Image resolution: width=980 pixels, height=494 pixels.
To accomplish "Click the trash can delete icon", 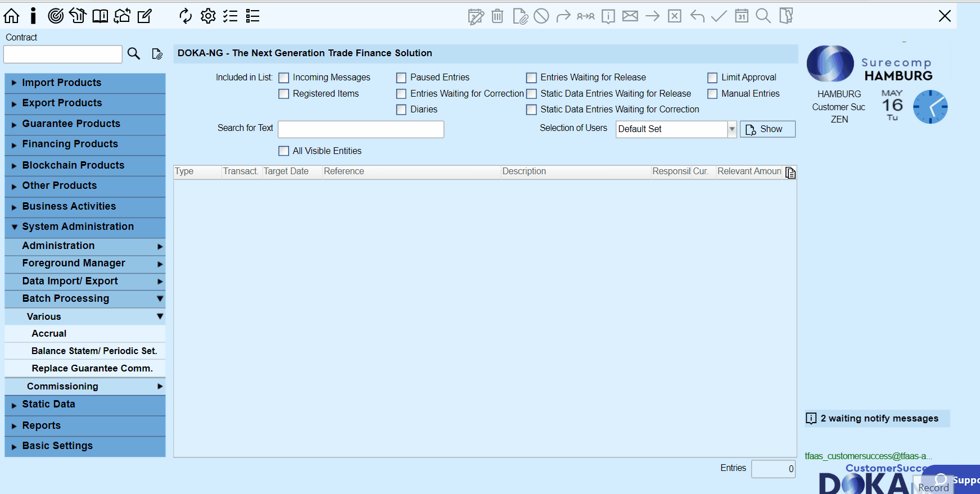I will point(498,16).
